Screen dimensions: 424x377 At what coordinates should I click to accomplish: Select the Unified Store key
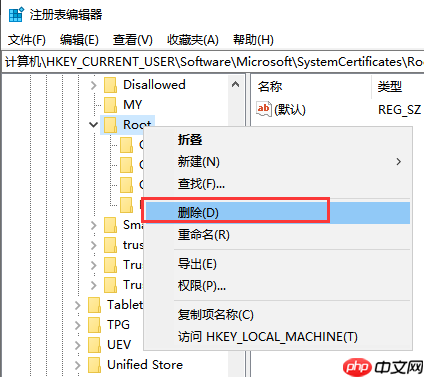[x=145, y=365]
